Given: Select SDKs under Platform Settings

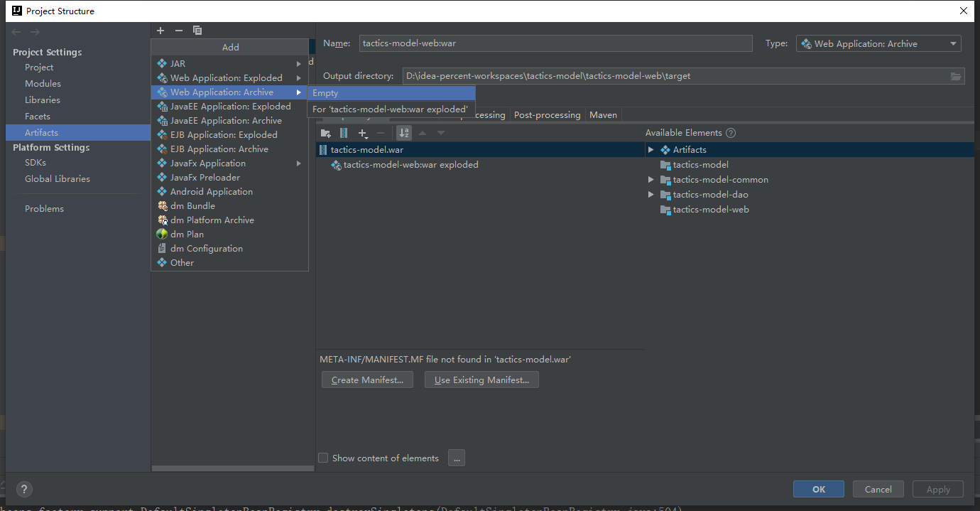Looking at the screenshot, I should [36, 163].
